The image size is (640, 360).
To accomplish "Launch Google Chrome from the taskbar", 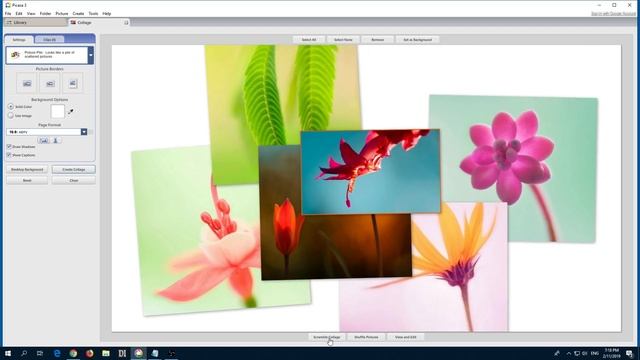I will tap(73, 353).
